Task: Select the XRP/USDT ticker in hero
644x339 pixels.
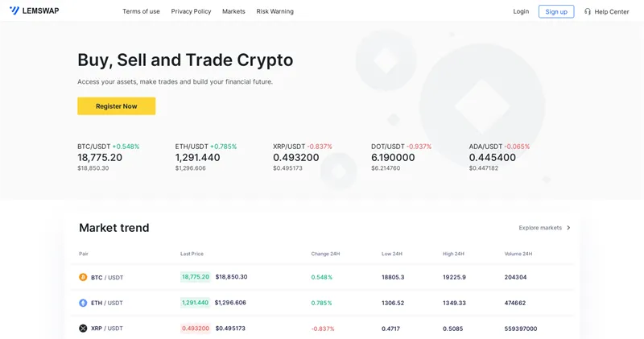Action: [x=303, y=157]
